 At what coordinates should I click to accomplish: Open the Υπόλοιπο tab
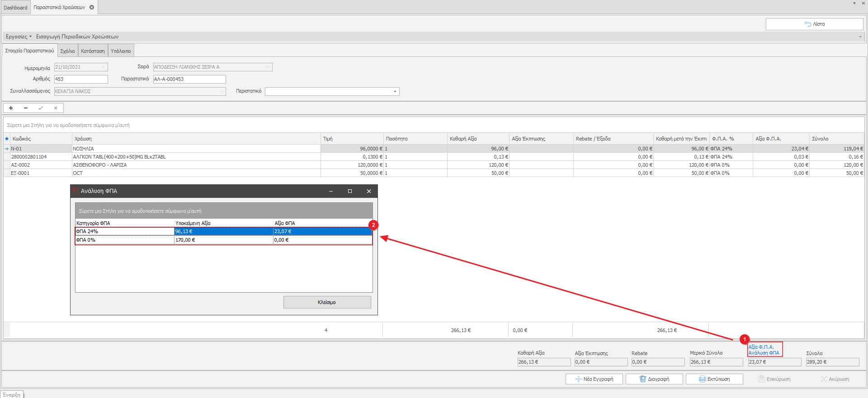tap(121, 51)
